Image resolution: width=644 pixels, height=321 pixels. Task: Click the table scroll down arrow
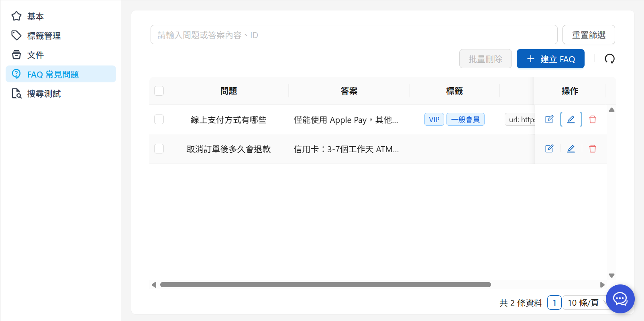tap(611, 276)
